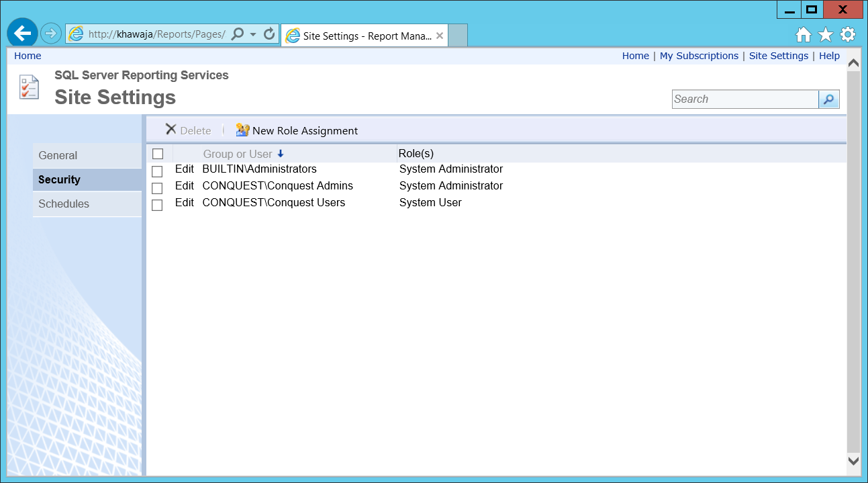Open the Help link
This screenshot has height=483, width=868.
point(829,56)
